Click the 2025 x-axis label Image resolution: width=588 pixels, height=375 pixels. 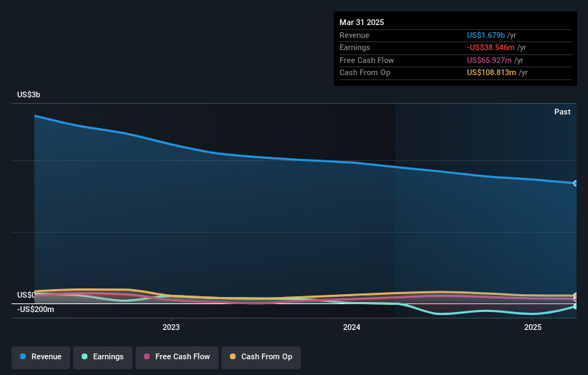coord(533,327)
